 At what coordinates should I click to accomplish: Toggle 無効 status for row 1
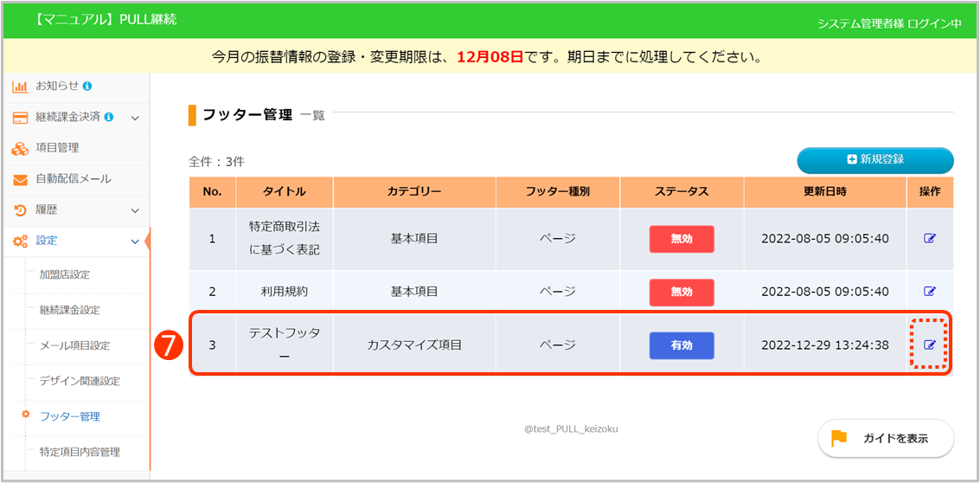682,239
